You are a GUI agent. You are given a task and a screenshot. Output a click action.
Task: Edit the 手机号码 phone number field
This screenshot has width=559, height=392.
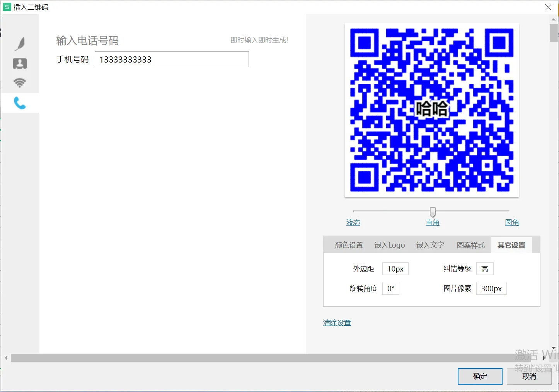(172, 59)
